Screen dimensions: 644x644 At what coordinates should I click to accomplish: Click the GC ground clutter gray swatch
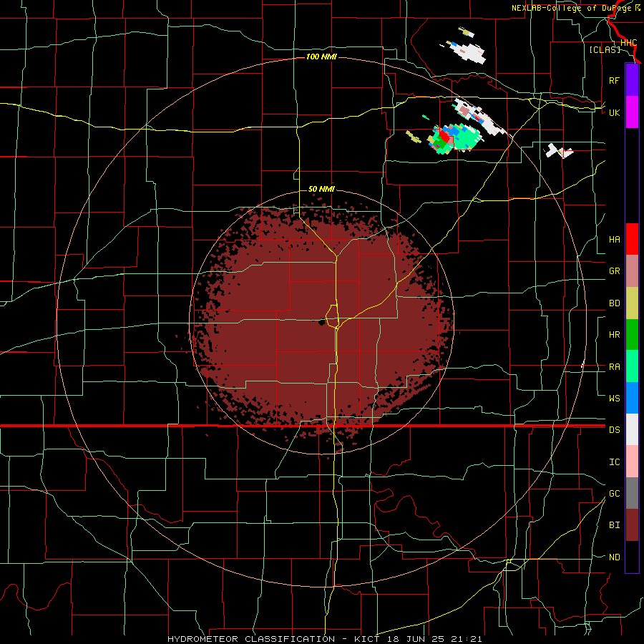(632, 493)
